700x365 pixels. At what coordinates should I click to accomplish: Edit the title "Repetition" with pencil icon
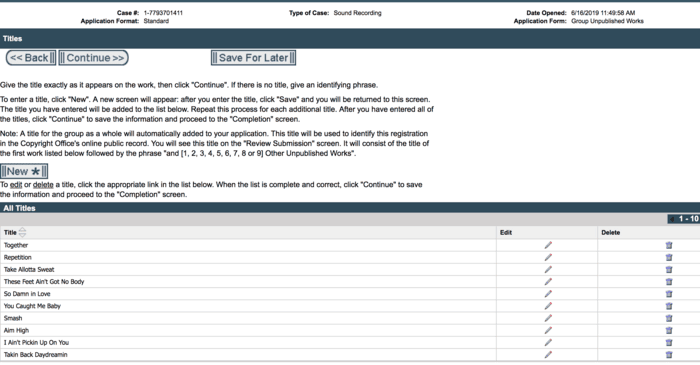click(x=548, y=257)
